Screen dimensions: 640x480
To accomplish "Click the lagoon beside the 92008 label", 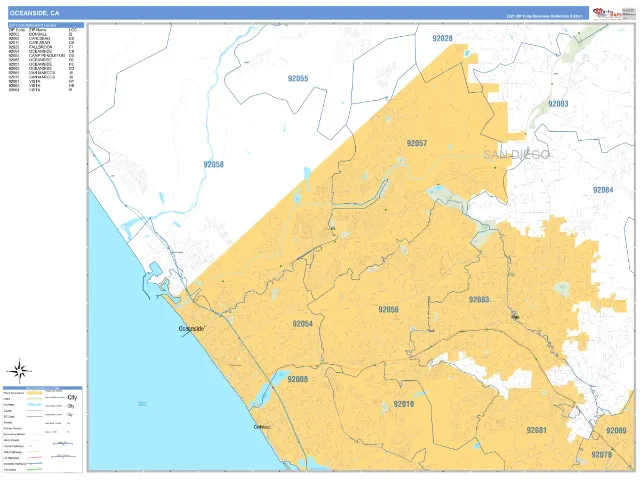I will [x=267, y=389].
